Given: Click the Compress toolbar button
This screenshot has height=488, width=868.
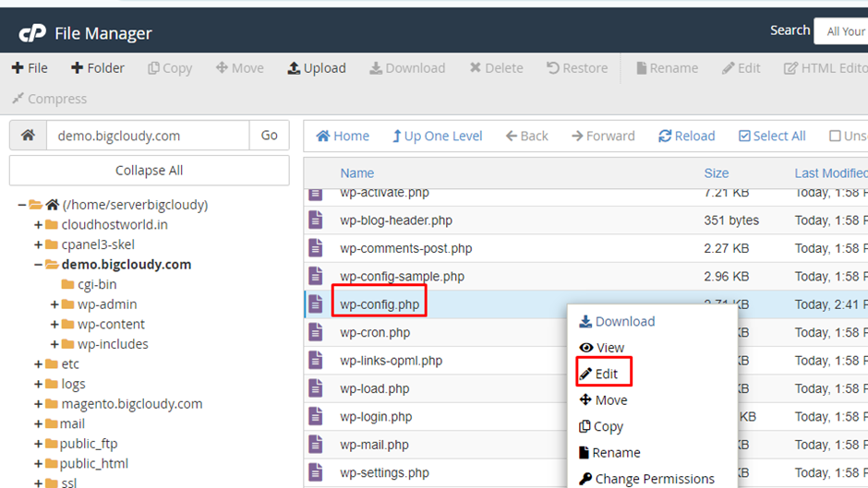Looking at the screenshot, I should (x=49, y=99).
